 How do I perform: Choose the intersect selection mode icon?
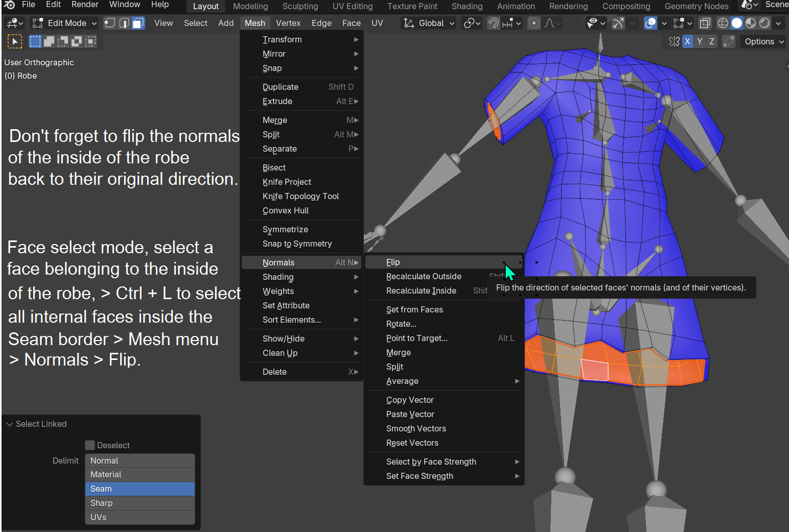90,42
